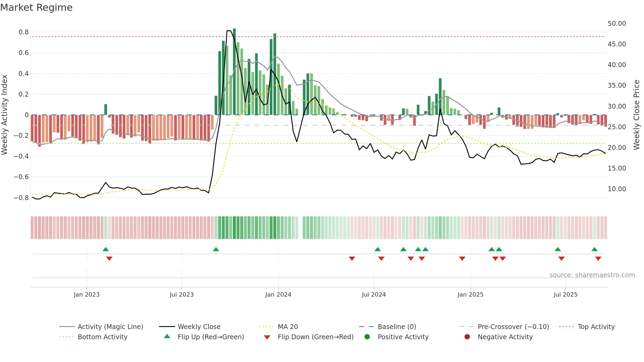Click the Weekly Close Price axis title
This screenshot has width=644, height=362.
pyautogui.click(x=636, y=115)
